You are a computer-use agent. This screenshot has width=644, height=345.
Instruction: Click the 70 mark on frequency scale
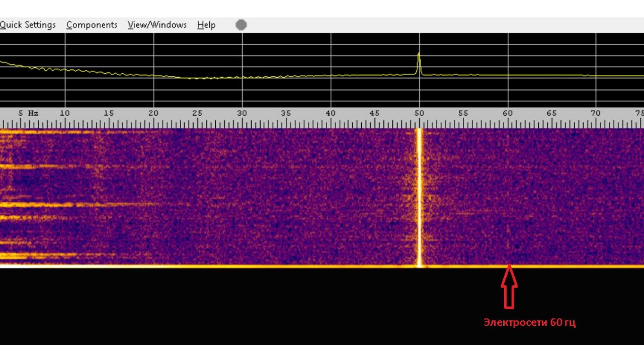596,114
